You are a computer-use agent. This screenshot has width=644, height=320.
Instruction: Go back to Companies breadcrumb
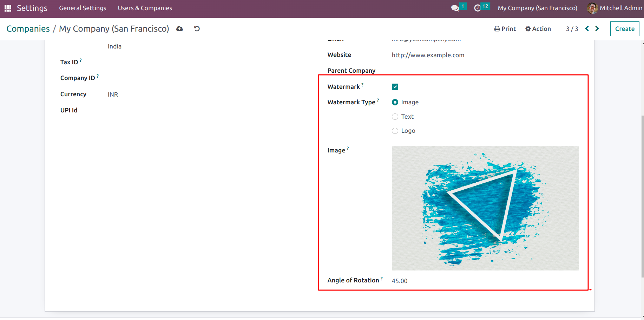[28, 29]
